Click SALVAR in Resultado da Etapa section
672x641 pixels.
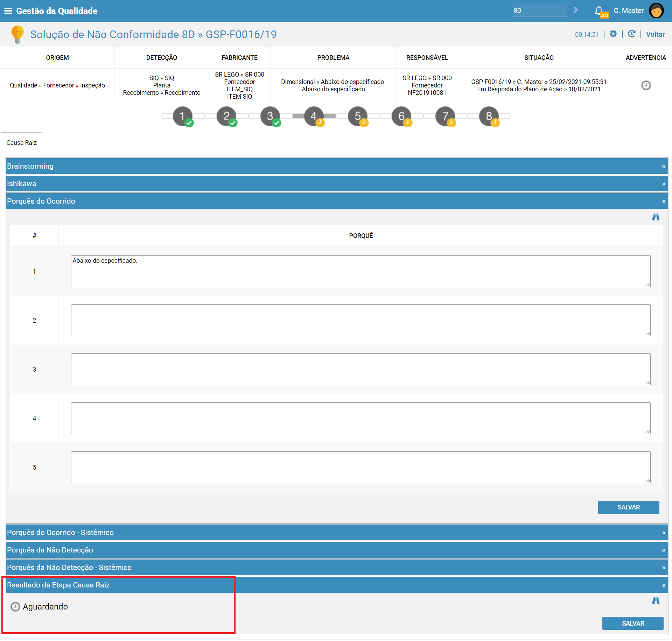633,624
